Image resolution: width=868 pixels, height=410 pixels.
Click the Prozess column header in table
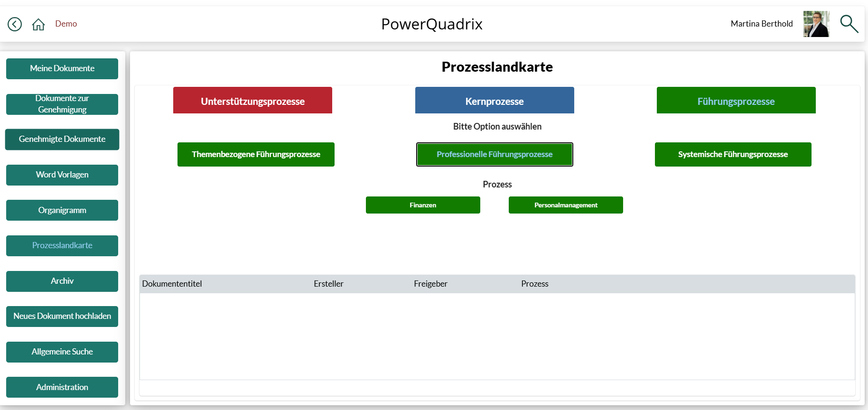tap(535, 284)
